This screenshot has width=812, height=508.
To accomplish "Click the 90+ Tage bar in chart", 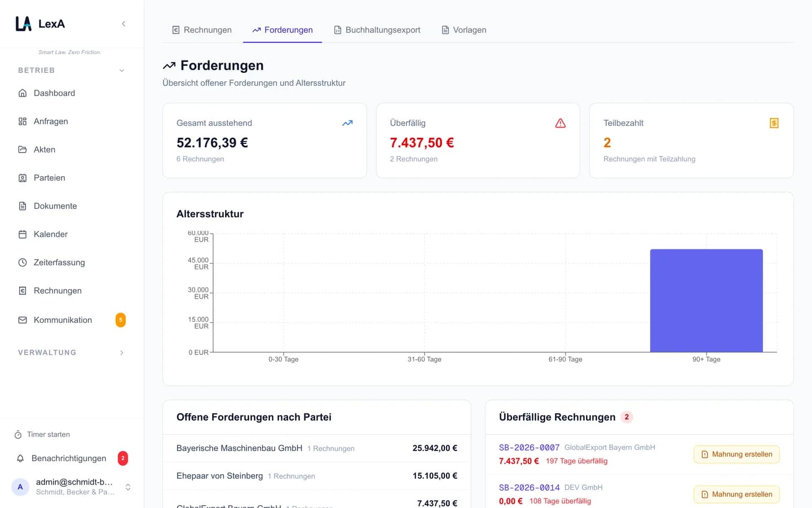I will [707, 301].
